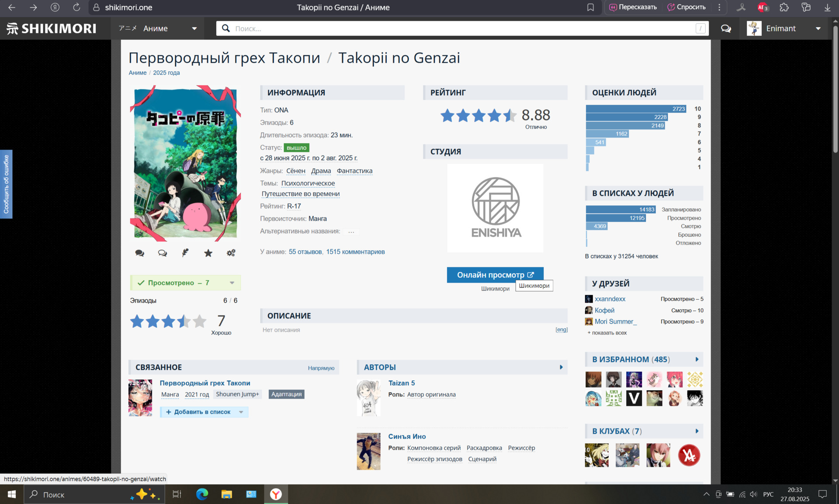Click the Сообщить об ошибке side tab
This screenshot has height=504, width=839.
pyautogui.click(x=6, y=184)
